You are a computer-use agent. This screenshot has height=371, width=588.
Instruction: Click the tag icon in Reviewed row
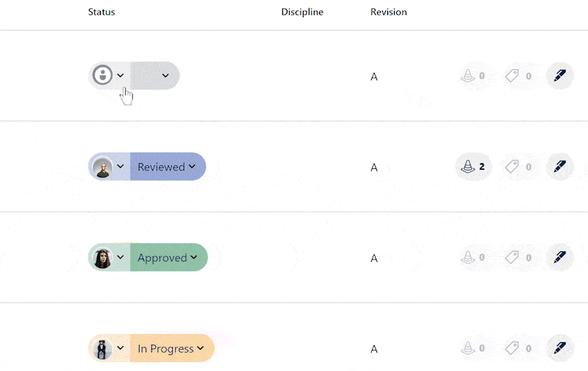519,167
